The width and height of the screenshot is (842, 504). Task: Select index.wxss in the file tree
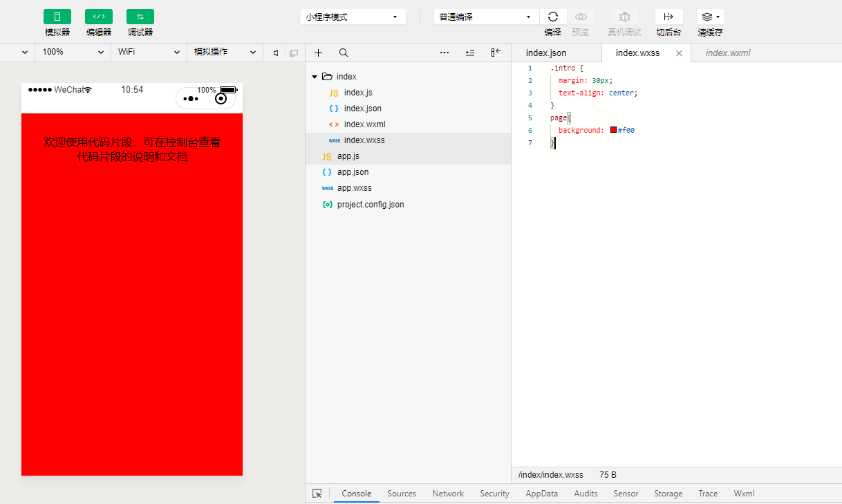point(408,140)
